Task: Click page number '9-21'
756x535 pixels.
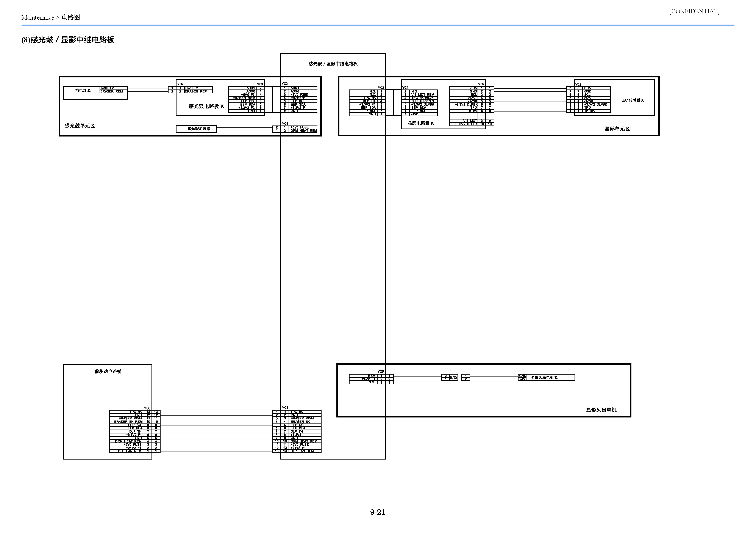Action: [x=378, y=512]
